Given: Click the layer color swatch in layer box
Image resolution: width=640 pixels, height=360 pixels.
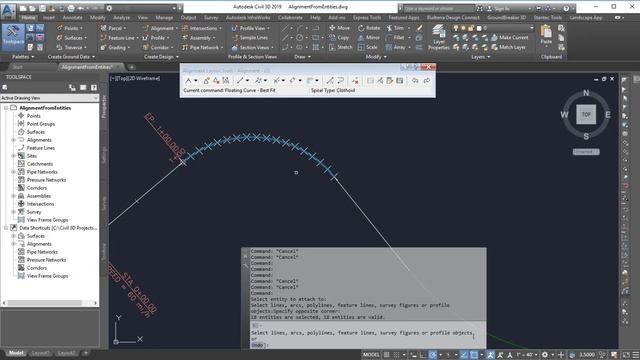Looking at the screenshot, I should pyautogui.click(x=479, y=28).
